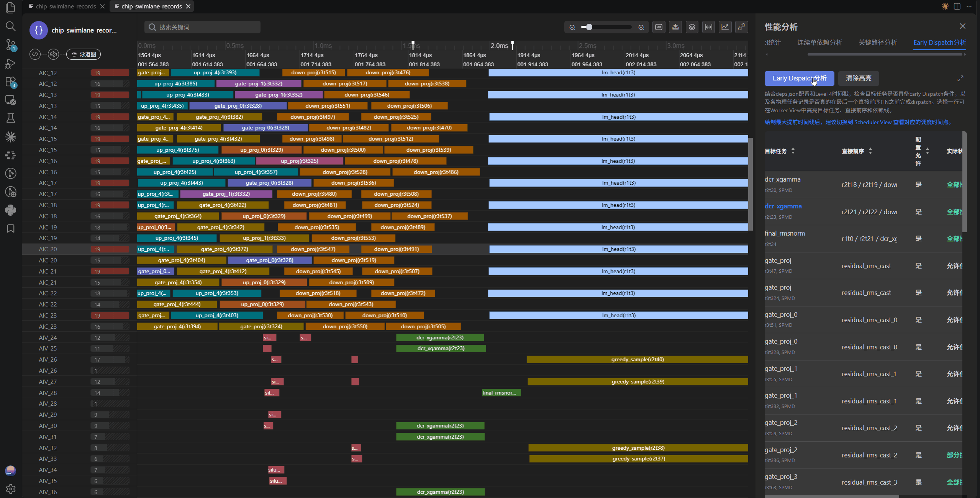Click residual_rms_cast_2 cell for gate_proj_2 r3t336

click(x=869, y=455)
